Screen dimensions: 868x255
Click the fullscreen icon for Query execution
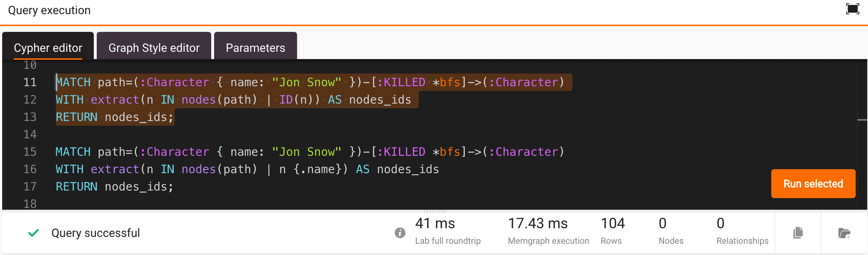coord(852,9)
